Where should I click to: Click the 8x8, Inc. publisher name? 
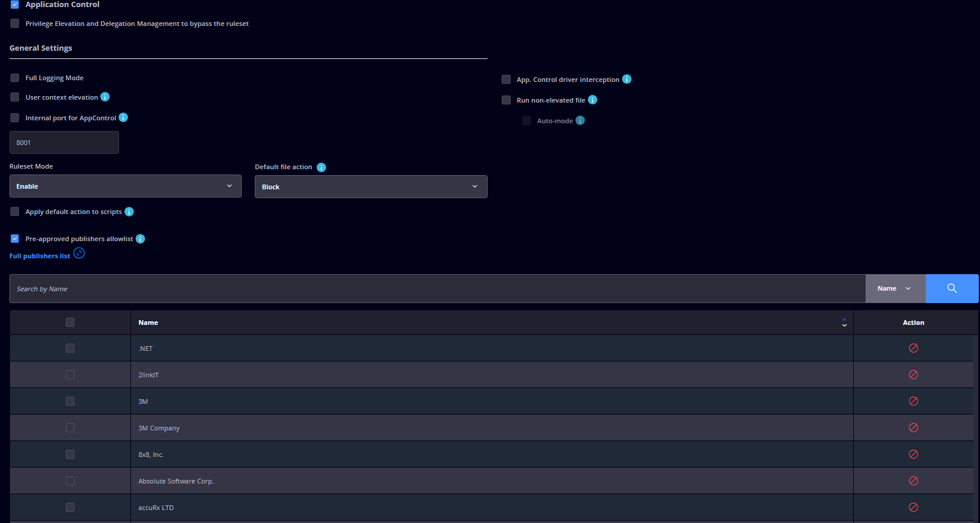pos(151,455)
